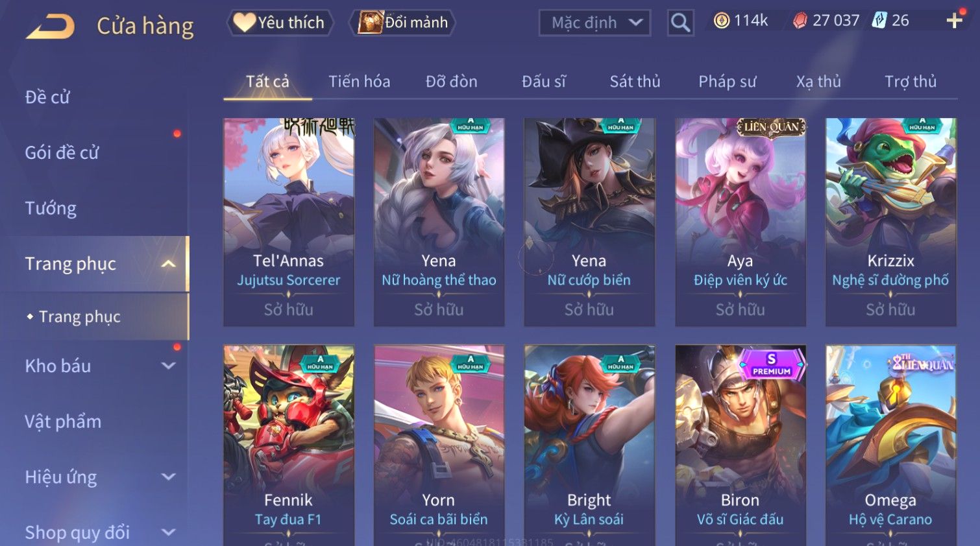
Task: Expand the Kho báu sidebar section
Action: (x=168, y=366)
